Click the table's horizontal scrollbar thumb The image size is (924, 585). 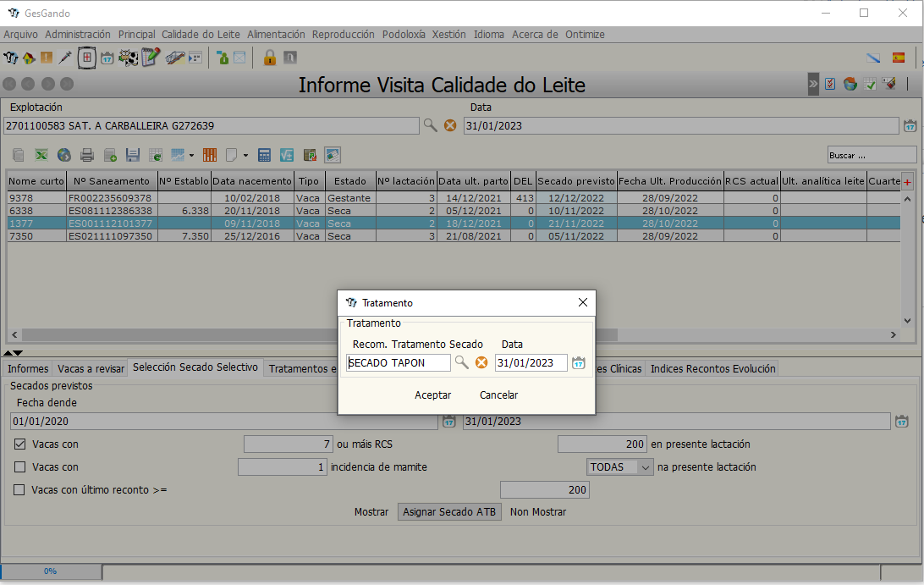(x=320, y=335)
